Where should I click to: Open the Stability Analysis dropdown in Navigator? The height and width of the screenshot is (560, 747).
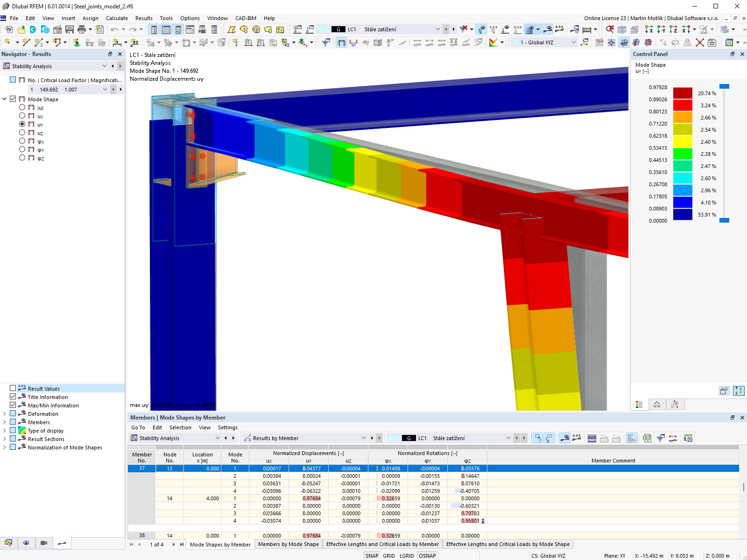(x=104, y=66)
